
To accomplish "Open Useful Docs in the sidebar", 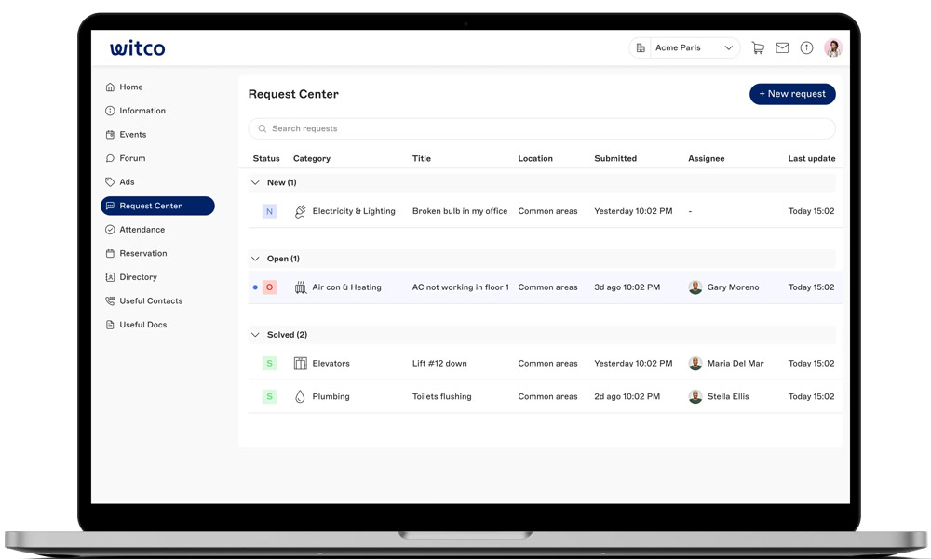I will coord(142,326).
